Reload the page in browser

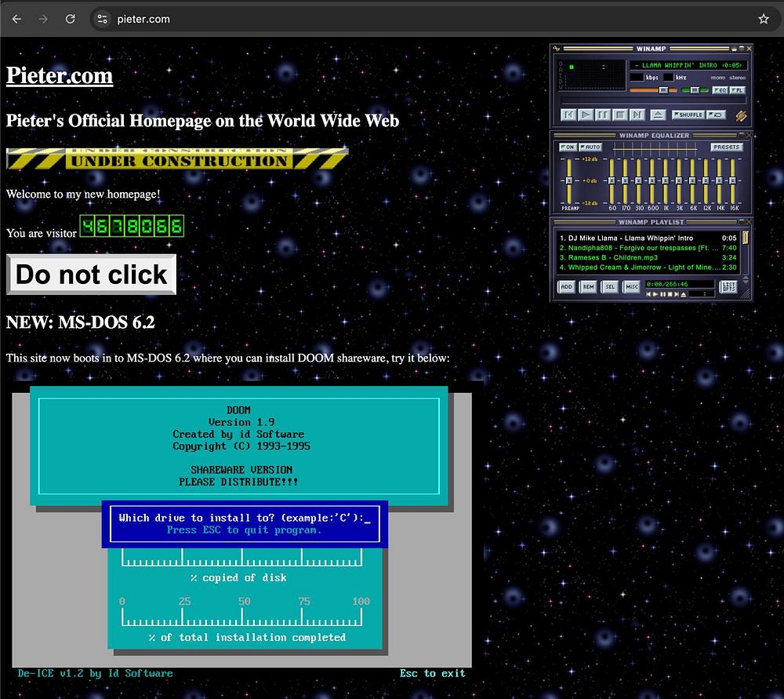click(71, 19)
